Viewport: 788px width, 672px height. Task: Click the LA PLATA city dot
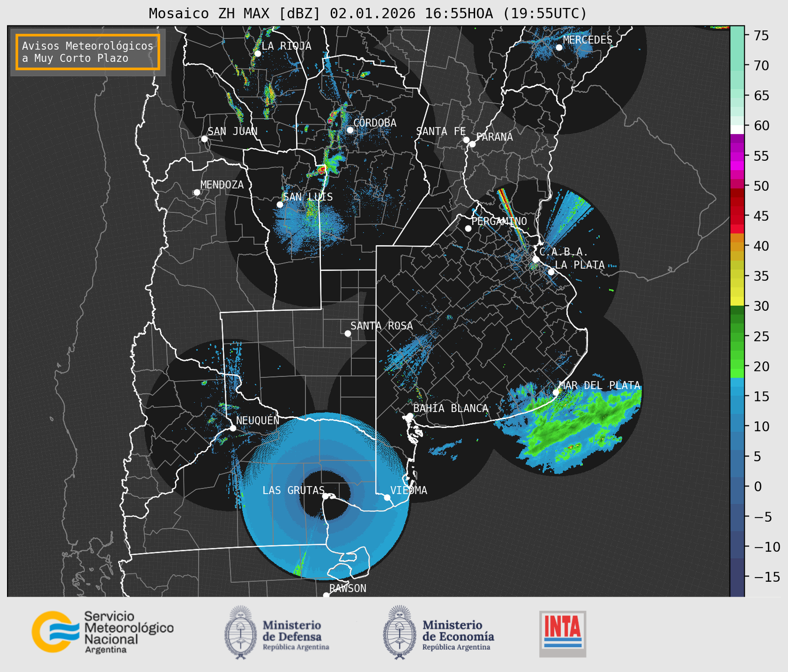tap(551, 272)
